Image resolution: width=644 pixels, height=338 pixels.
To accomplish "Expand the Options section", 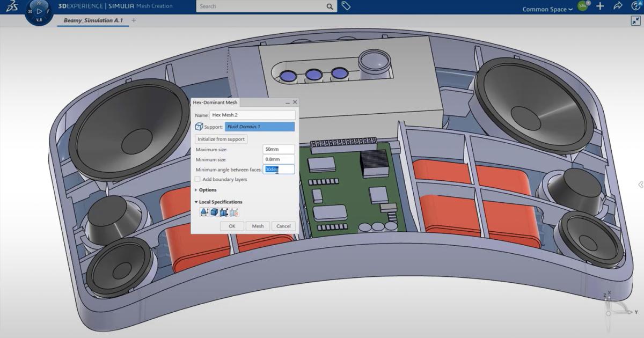I will pos(207,189).
